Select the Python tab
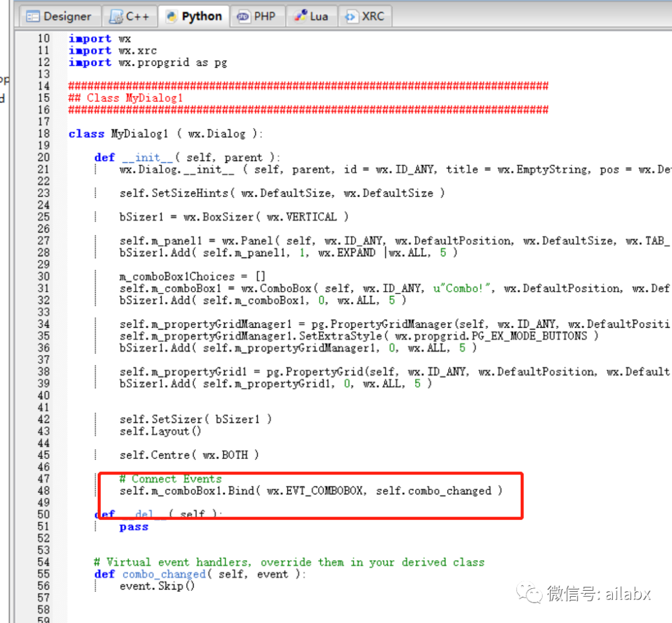The height and width of the screenshot is (623, 672). (194, 16)
